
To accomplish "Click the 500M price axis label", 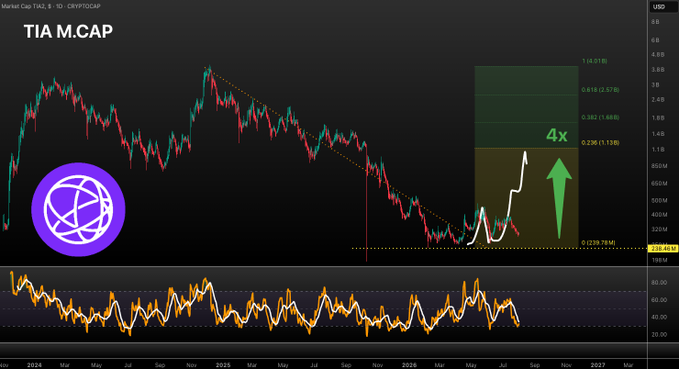I will pos(659,201).
